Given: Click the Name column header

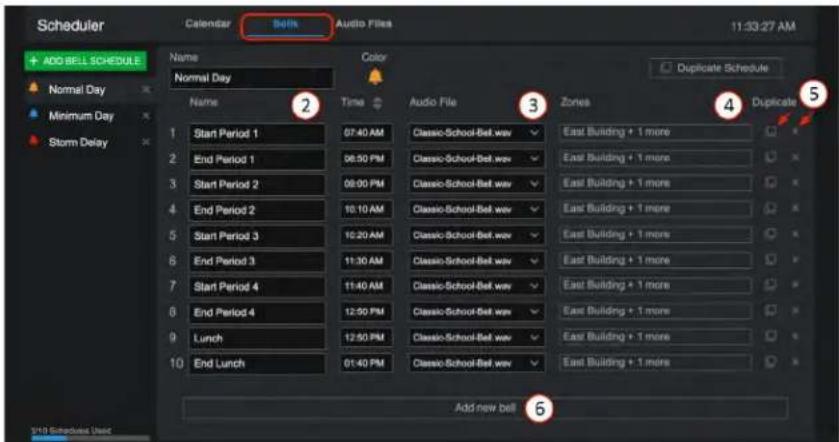Looking at the screenshot, I should pyautogui.click(x=203, y=102).
